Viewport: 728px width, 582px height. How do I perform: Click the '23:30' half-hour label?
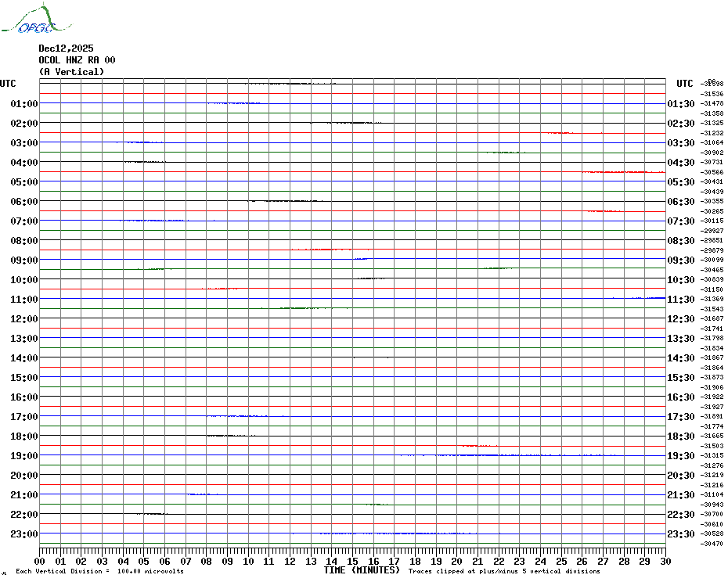(x=681, y=533)
